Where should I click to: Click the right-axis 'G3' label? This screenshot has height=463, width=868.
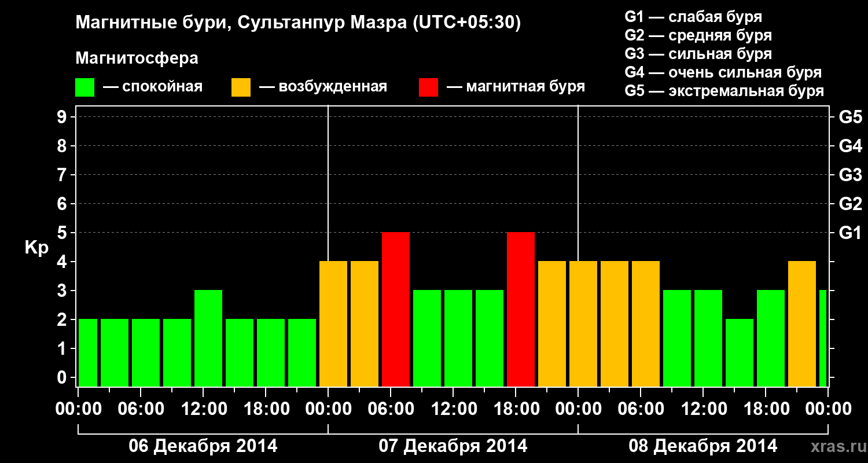coord(850,175)
